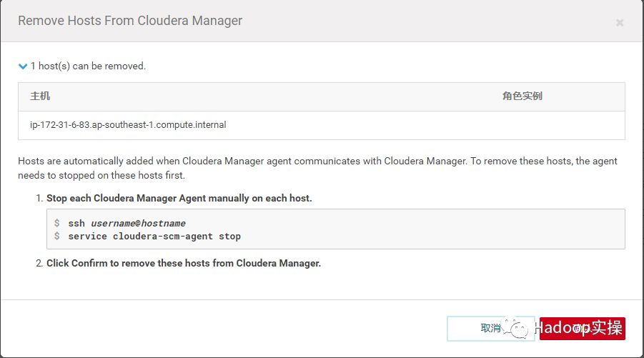This screenshot has height=358, width=644.
Task: Click step 2 'Click Confirm to remove' text
Action: [184, 263]
